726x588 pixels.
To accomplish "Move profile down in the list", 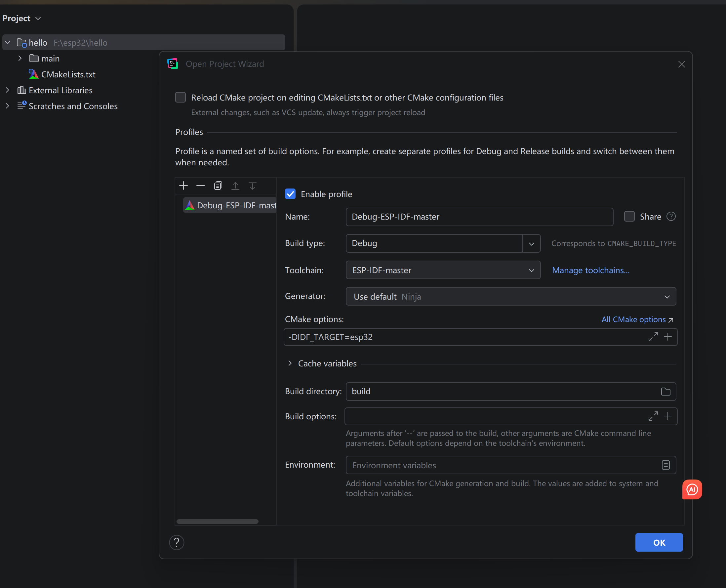I will [253, 186].
